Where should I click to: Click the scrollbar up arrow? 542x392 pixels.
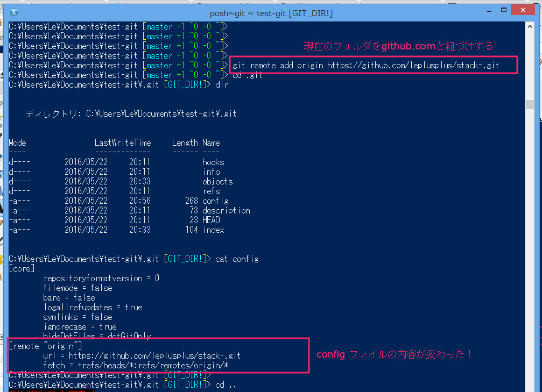pyautogui.click(x=530, y=26)
